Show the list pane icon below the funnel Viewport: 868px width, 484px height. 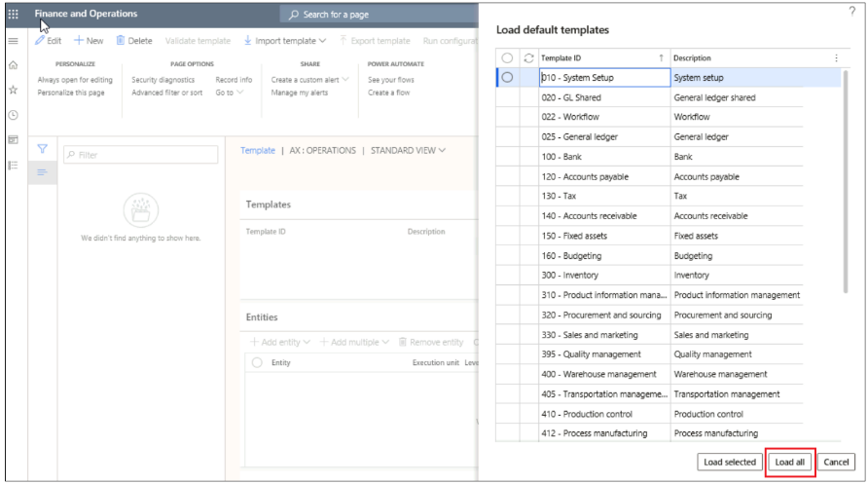tap(42, 172)
